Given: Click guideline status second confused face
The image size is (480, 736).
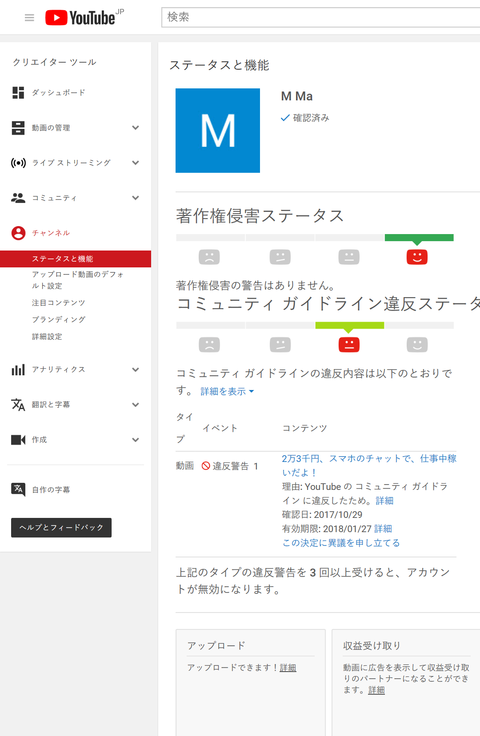Looking at the screenshot, I should point(280,345).
